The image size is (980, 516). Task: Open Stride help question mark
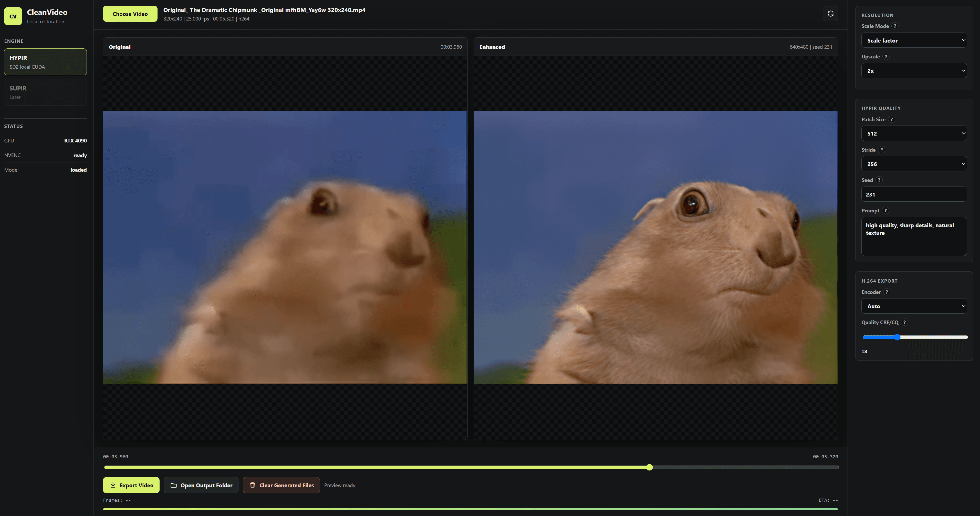pyautogui.click(x=882, y=150)
